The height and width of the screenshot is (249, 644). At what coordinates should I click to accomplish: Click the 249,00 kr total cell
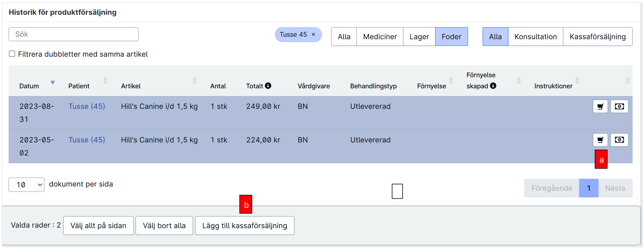(263, 106)
